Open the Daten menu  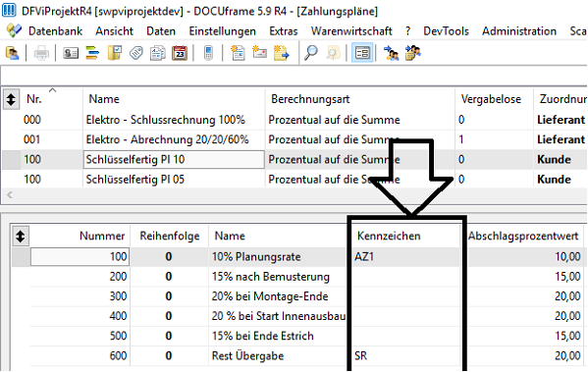click(x=161, y=31)
